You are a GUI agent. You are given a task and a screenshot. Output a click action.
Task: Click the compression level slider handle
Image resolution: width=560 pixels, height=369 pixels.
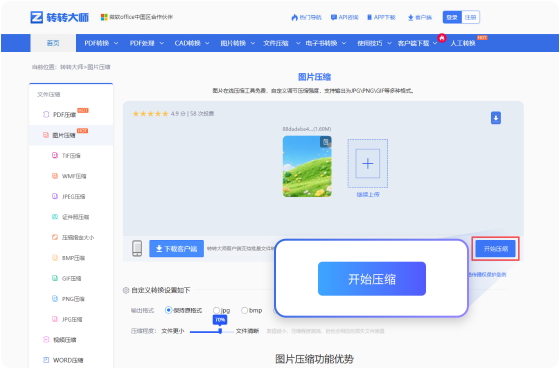point(220,331)
